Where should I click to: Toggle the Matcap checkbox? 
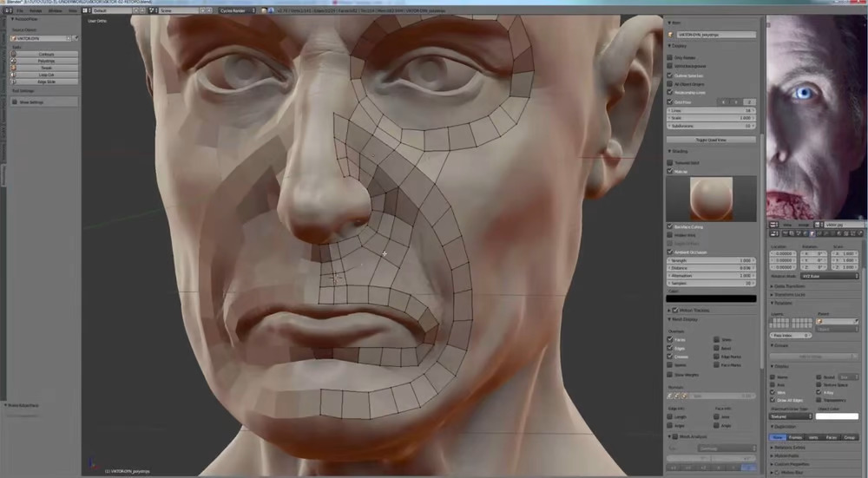(670, 171)
